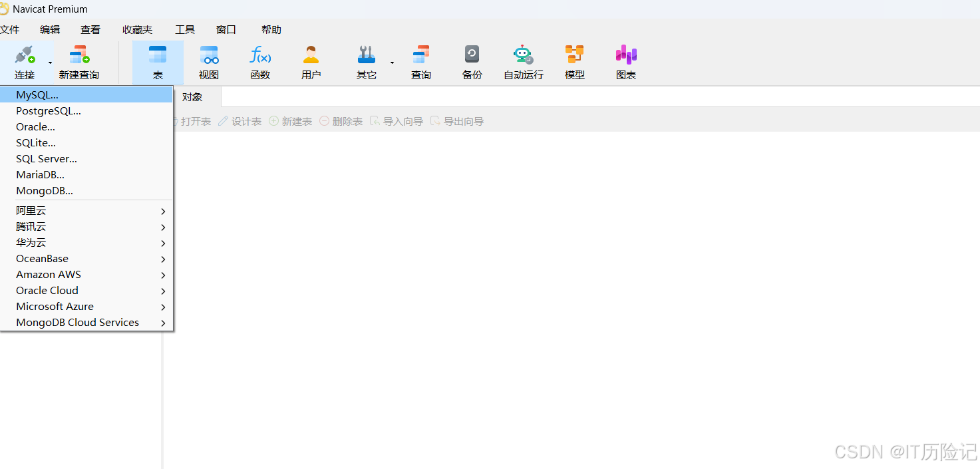Open the 文件 menu
This screenshot has width=980, height=469.
[x=10, y=30]
